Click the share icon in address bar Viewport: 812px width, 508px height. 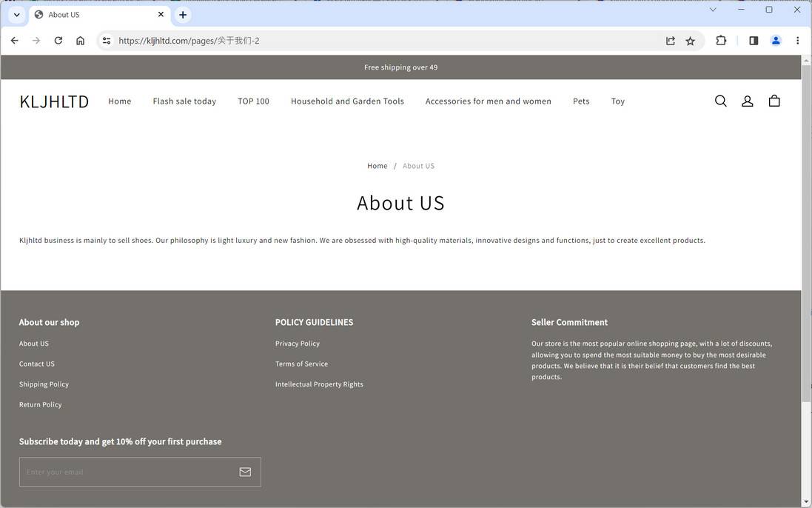click(x=670, y=41)
